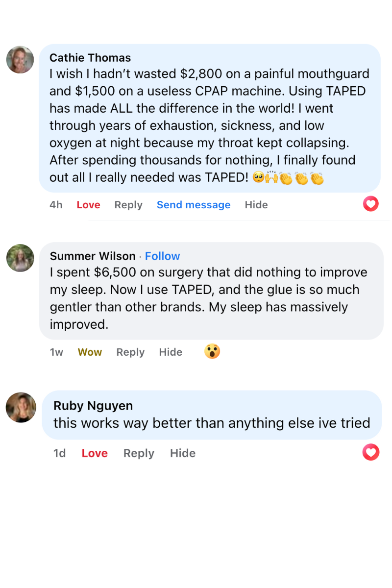Reply to Cathie Thomas's comment
Image resolution: width=392 pixels, height=588 pixels.
tap(128, 205)
